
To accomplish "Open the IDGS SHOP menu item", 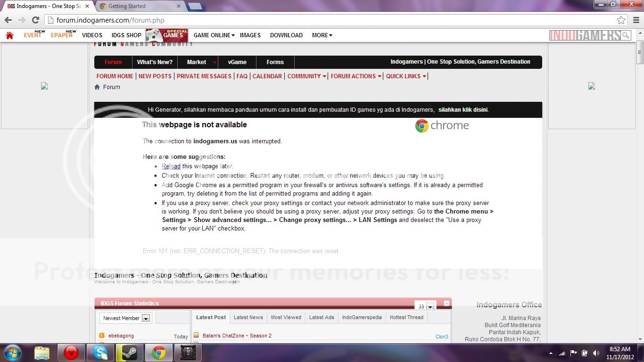I will [x=126, y=35].
